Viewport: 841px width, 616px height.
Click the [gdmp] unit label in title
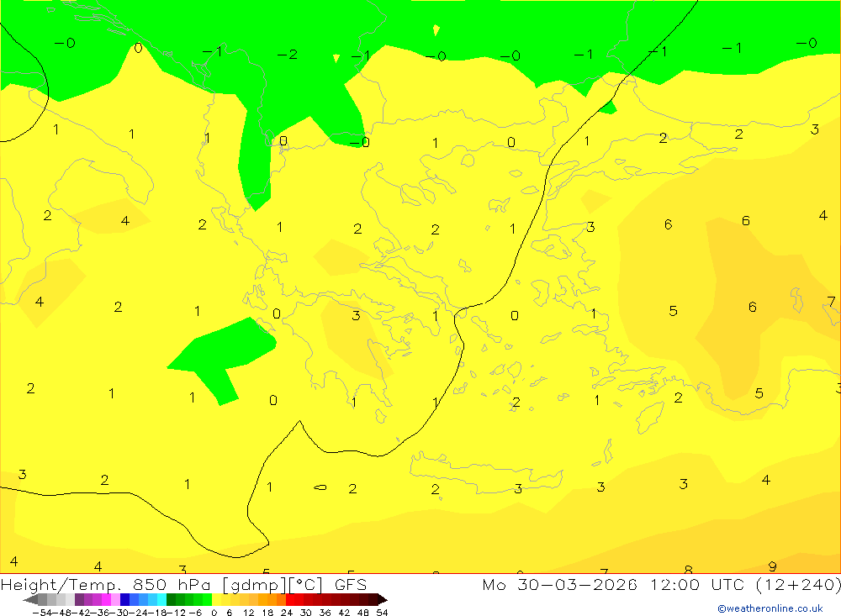[254, 585]
